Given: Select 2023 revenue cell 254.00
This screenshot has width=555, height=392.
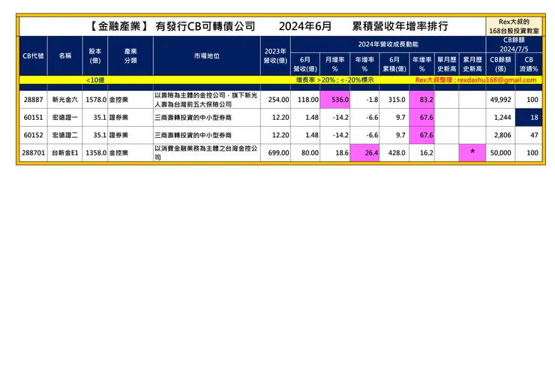Looking at the screenshot, I should click(275, 100).
